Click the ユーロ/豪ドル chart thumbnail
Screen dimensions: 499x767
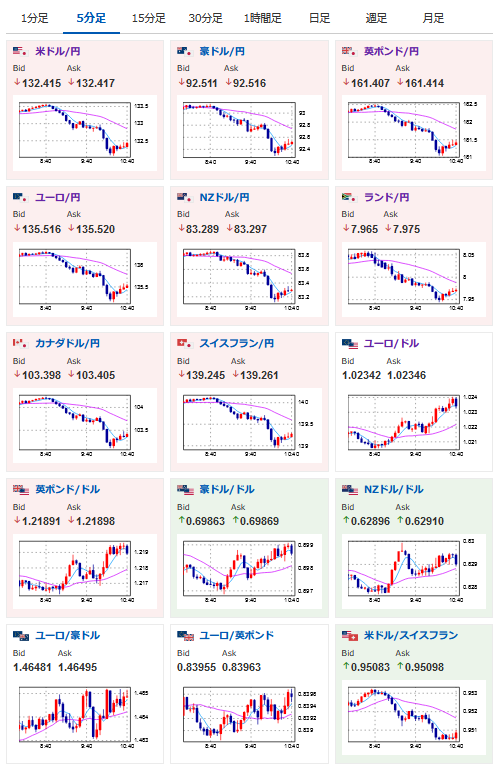[85, 717]
